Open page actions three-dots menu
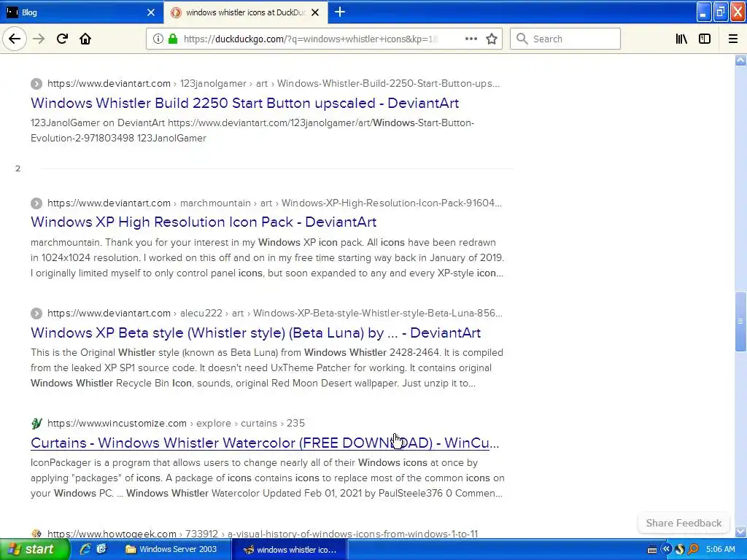The image size is (747, 560). click(x=471, y=39)
